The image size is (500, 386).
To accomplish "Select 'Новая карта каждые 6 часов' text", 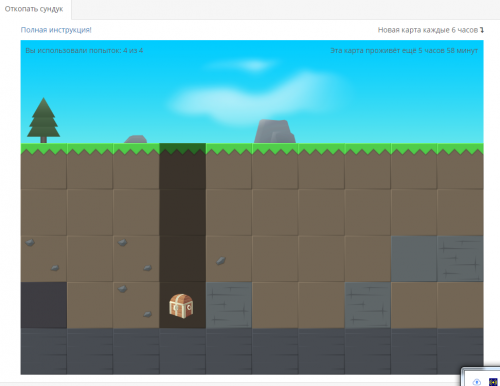I will [428, 30].
